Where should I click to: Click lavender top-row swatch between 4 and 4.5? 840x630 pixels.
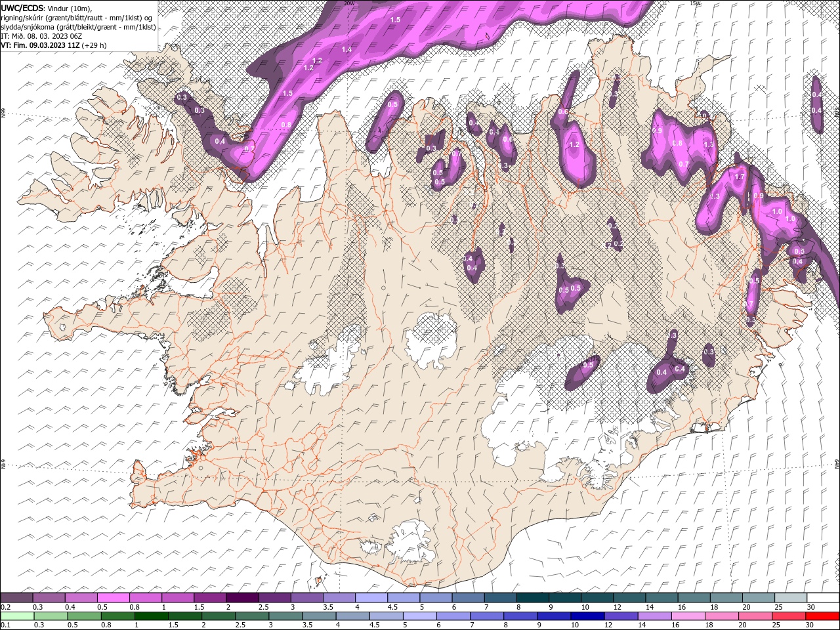coord(371,598)
